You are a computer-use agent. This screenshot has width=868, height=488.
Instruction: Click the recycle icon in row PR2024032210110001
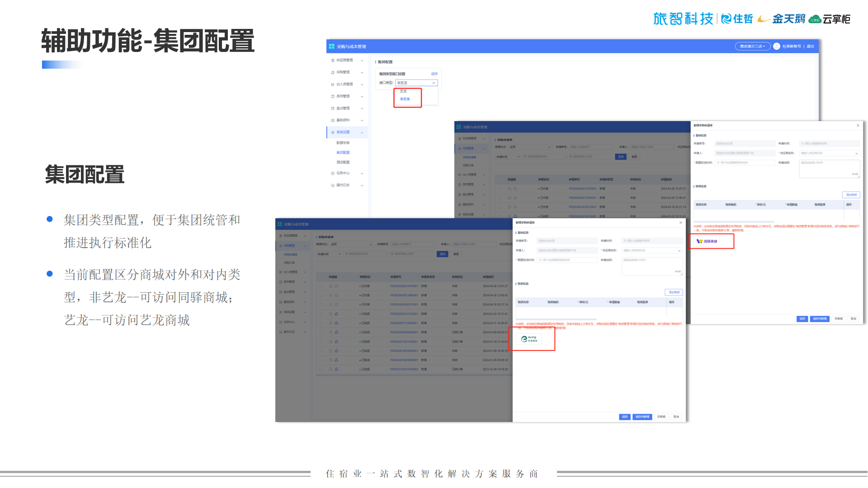coord(336,314)
